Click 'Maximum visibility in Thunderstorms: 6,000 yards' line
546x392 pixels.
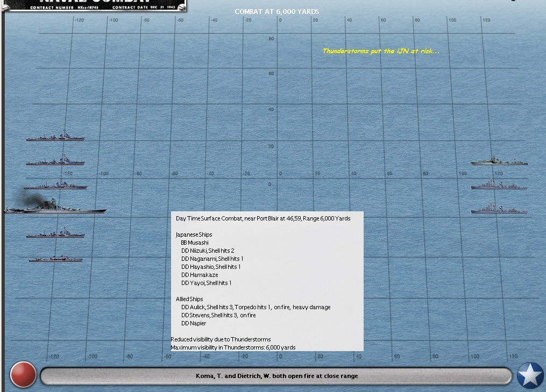233,347
